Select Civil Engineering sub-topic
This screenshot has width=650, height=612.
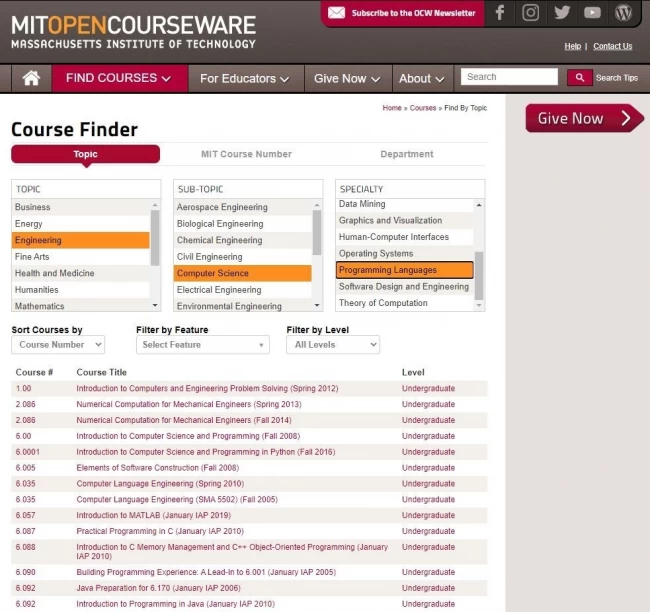(243, 257)
